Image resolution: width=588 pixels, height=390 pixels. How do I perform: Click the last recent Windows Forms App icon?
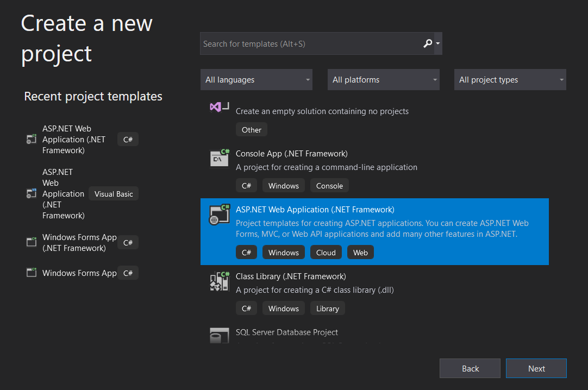(32, 272)
